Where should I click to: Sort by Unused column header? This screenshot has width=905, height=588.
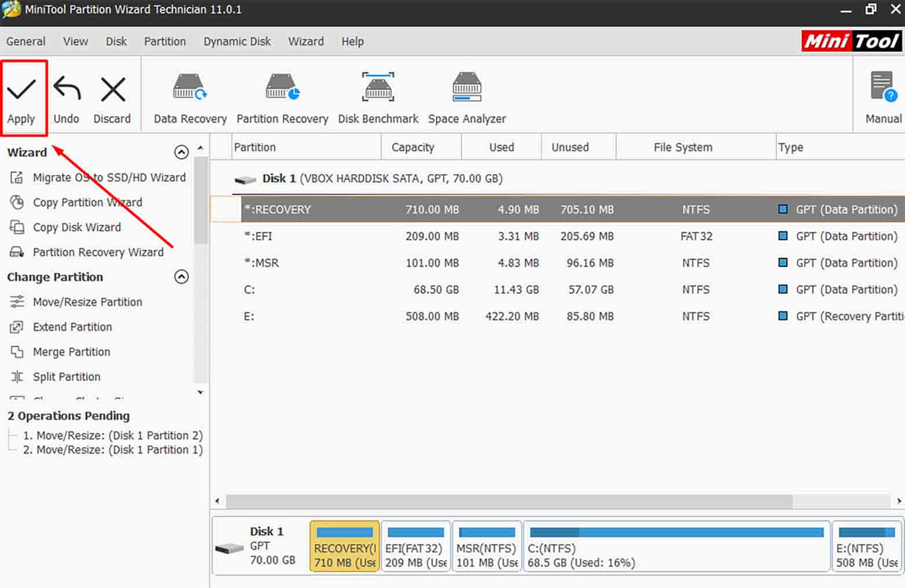click(579, 147)
